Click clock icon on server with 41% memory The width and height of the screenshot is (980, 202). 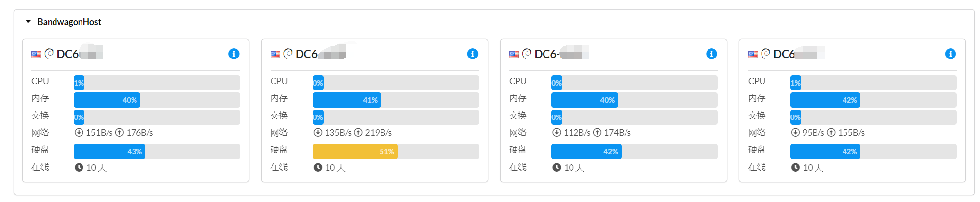pos(318,168)
